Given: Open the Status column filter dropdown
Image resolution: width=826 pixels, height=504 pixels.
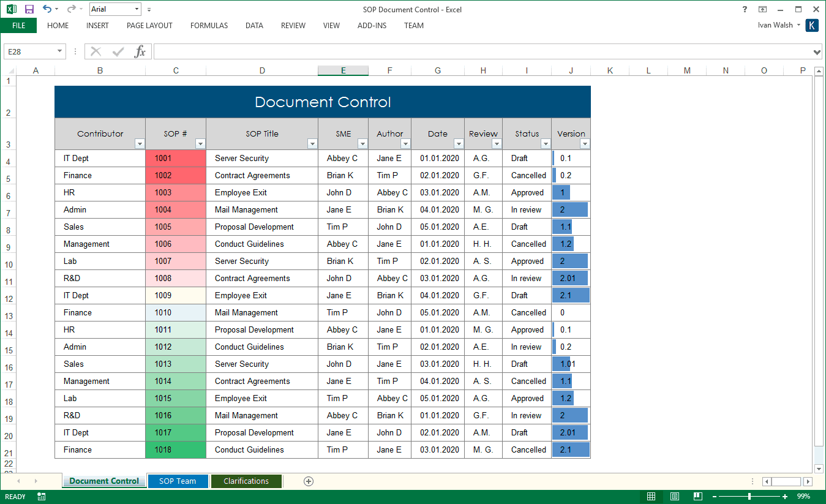Looking at the screenshot, I should click(x=546, y=143).
